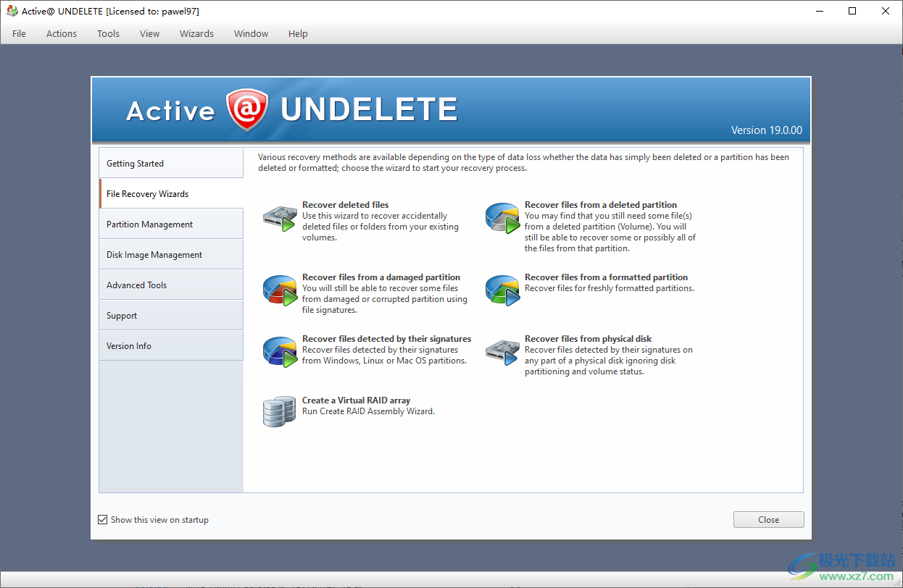
Task: Start Recover files from a damaged partition
Action: [x=381, y=277]
